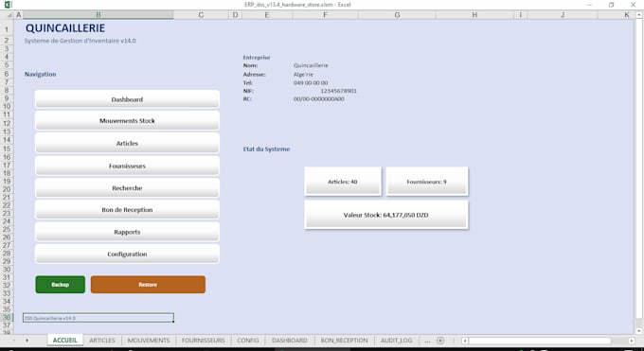Select the Valeur Stock status box
Viewport: 644px width, 351px height.
386,215
